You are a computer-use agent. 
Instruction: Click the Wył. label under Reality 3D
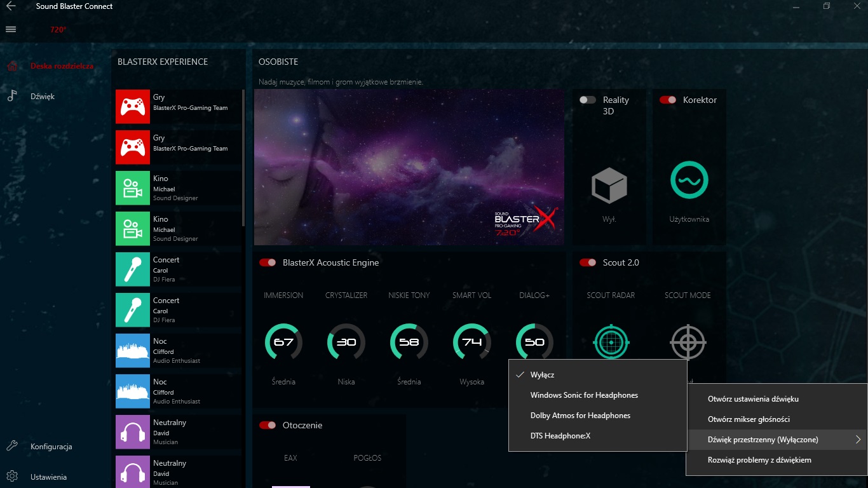point(609,219)
